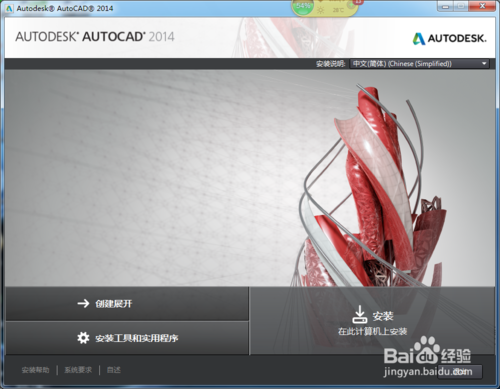Open the 自述 readme link

coord(114,370)
